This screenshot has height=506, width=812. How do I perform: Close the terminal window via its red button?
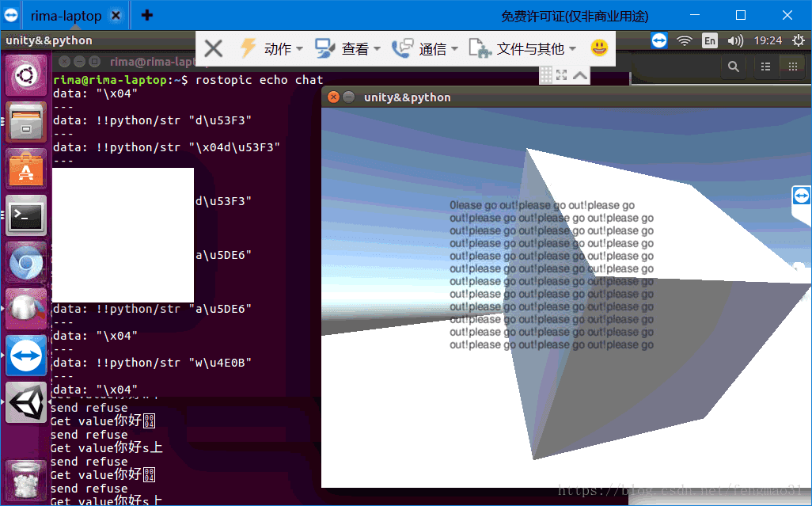click(x=64, y=62)
